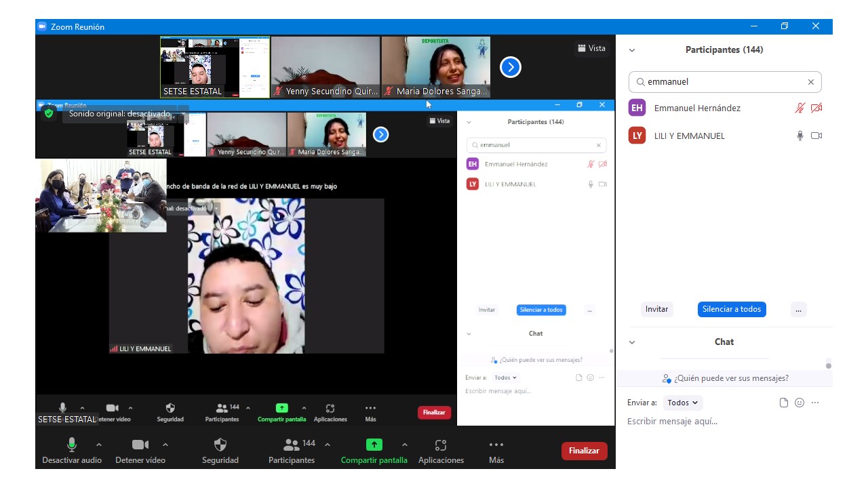Select SETSE ESTATAL thumbnail in top strip
Image resolution: width=868 pixels, height=488 pixels.
215,66
